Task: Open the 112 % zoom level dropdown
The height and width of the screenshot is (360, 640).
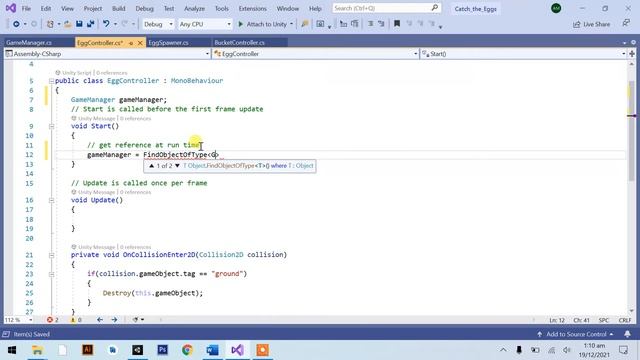Action: (18, 320)
